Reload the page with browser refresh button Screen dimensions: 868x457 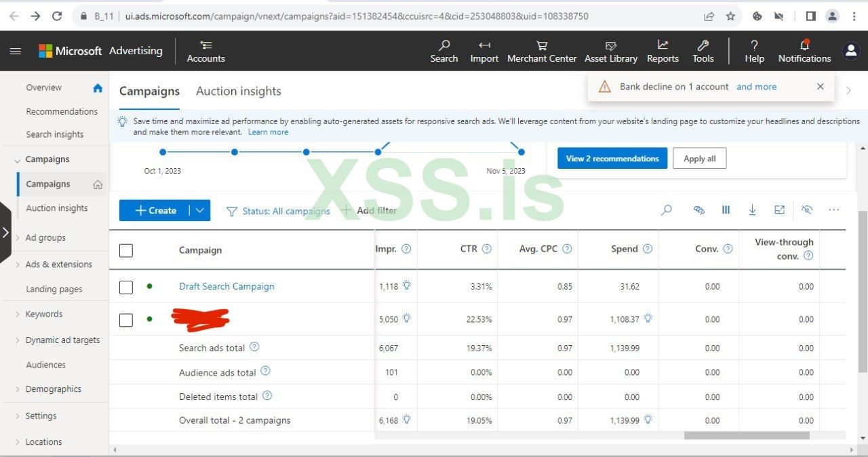57,16
